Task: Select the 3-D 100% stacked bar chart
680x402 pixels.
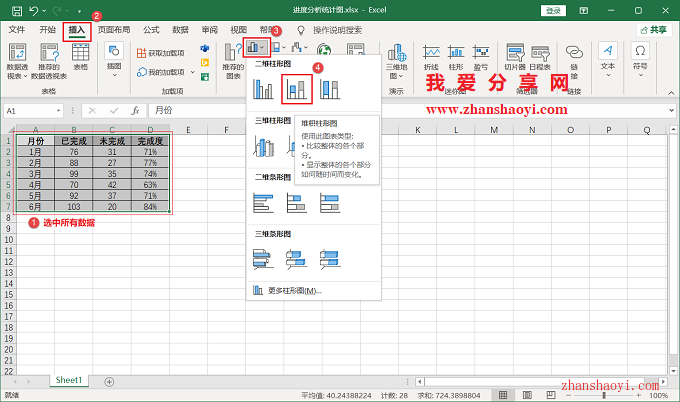Action: click(x=330, y=259)
